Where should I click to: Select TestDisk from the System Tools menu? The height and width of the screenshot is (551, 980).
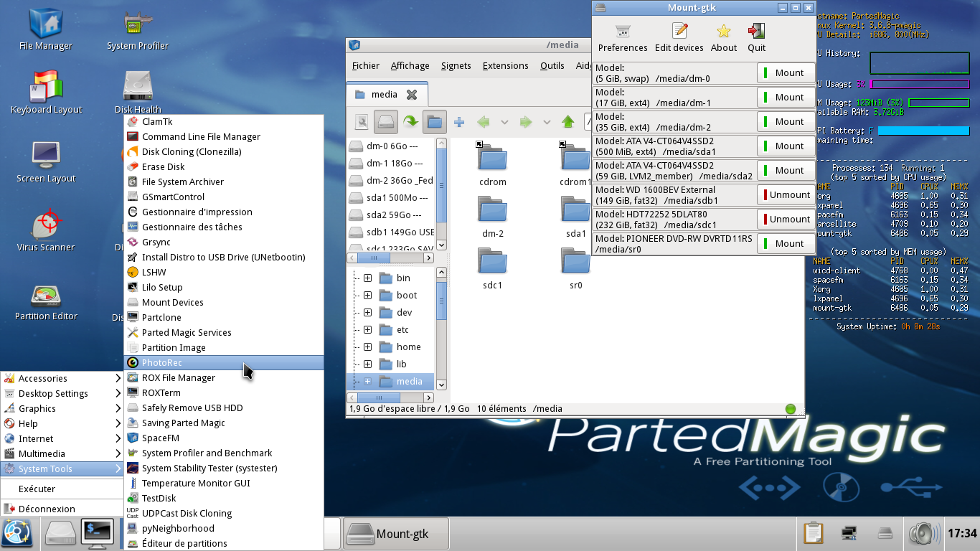click(224, 498)
